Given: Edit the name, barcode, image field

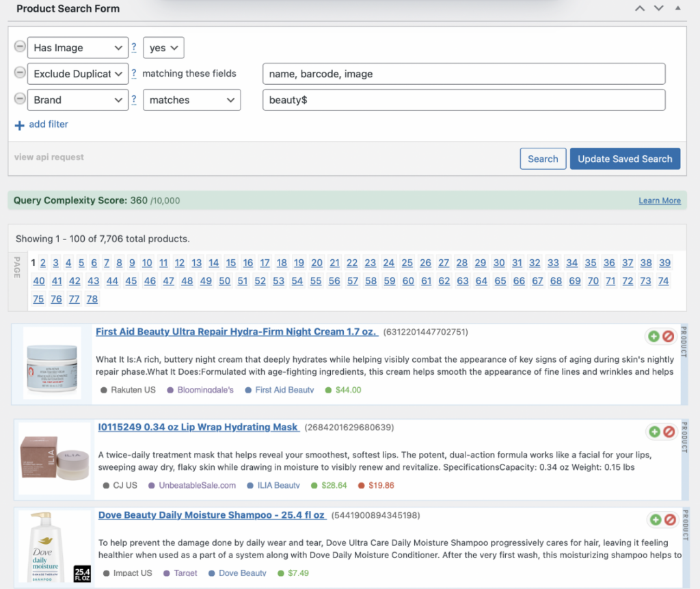Looking at the screenshot, I should [x=464, y=74].
